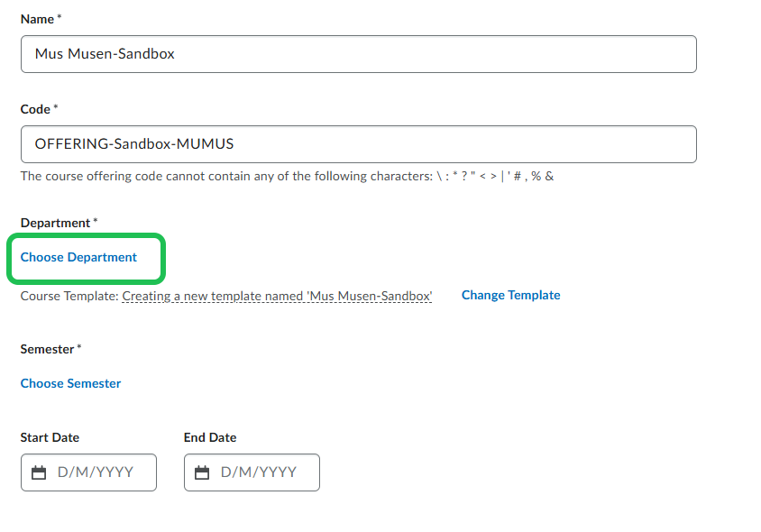The height and width of the screenshot is (532, 761).
Task: Click the Choose Department link
Action: tap(78, 257)
